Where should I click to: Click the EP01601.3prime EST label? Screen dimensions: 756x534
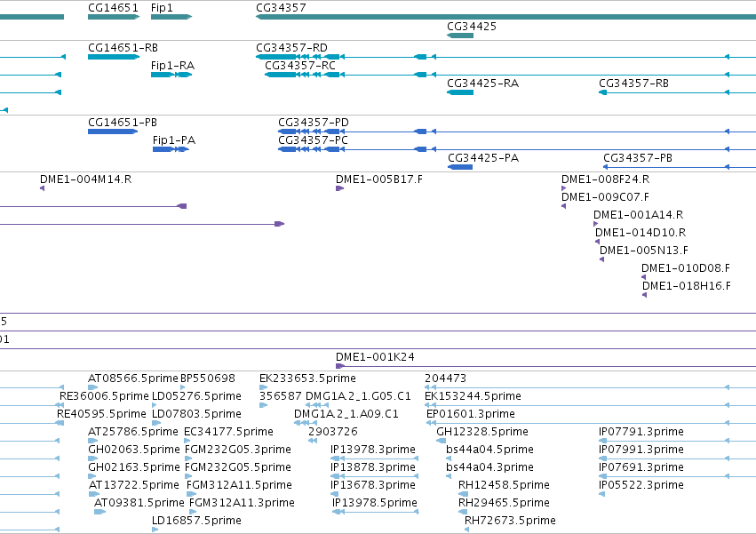(471, 414)
